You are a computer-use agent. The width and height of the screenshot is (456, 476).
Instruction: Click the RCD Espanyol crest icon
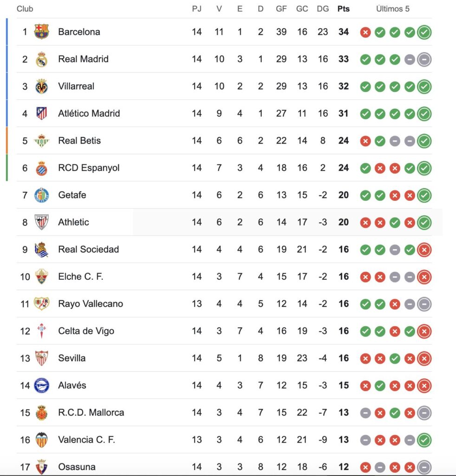(x=42, y=168)
